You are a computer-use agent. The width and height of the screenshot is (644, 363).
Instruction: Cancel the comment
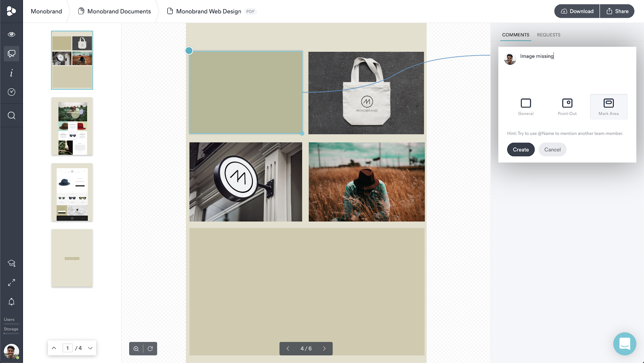pos(552,150)
